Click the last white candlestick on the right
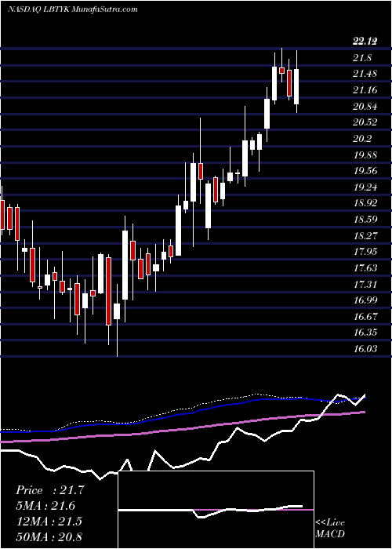This screenshot has height=549, width=392. (x=296, y=86)
